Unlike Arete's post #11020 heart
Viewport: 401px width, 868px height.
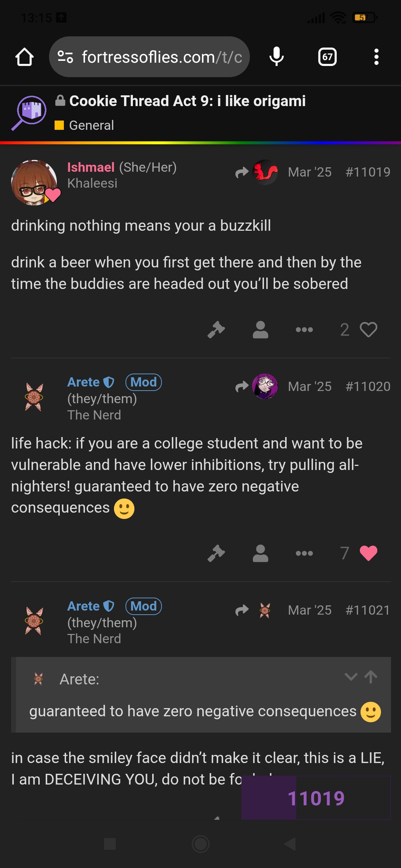tap(368, 553)
